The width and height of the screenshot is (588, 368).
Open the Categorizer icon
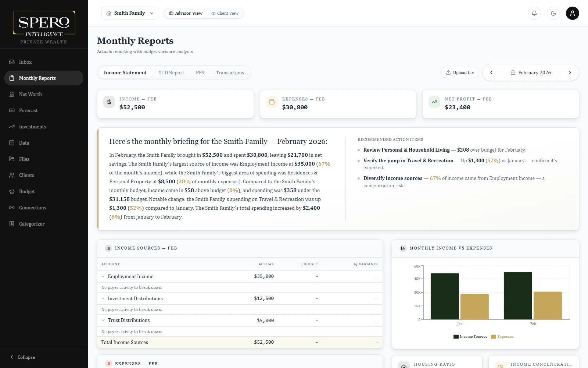pyautogui.click(x=12, y=224)
